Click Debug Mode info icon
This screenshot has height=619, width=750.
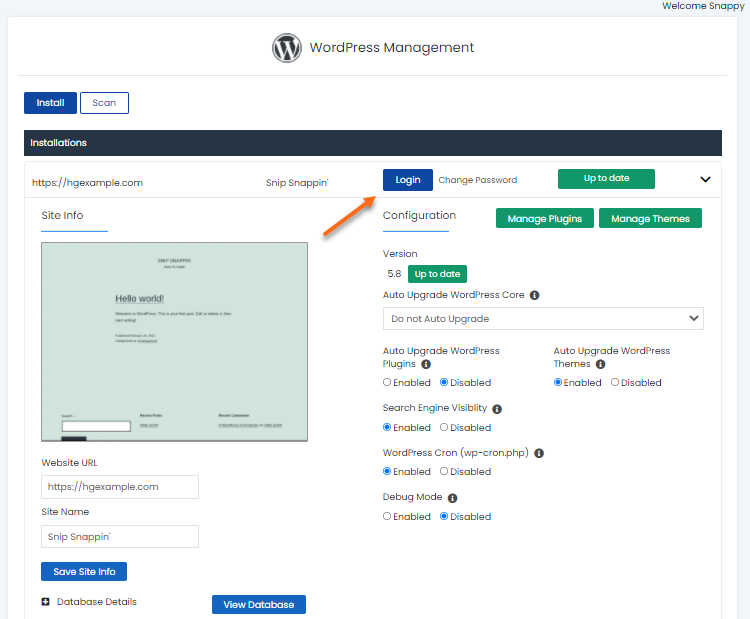point(452,498)
